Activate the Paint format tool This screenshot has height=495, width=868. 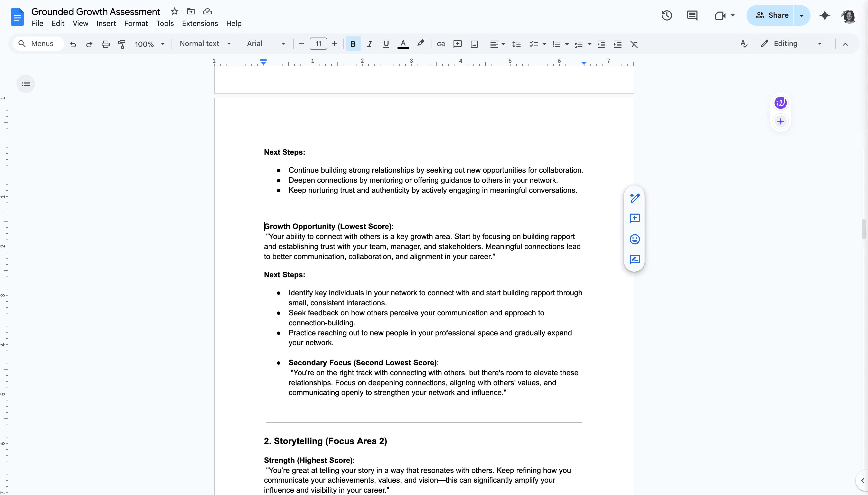[121, 44]
